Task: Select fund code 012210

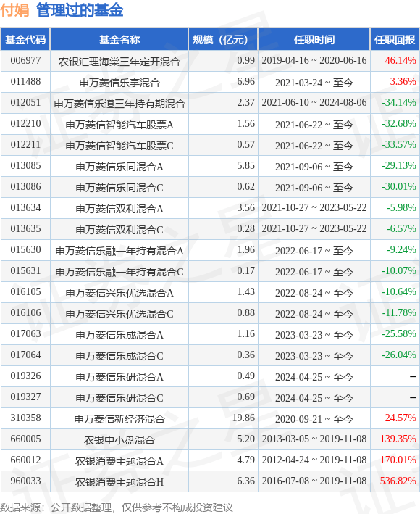Action: 25,123
